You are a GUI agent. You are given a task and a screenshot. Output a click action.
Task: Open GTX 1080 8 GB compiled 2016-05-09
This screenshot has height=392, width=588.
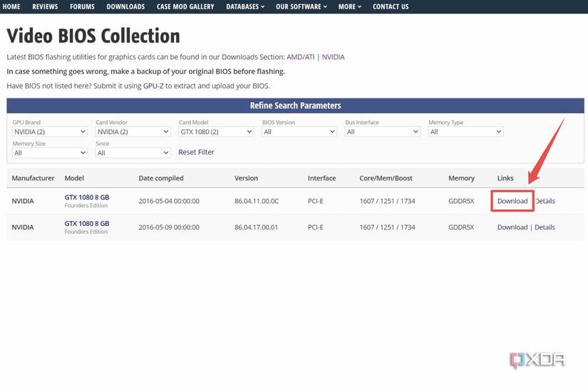(x=87, y=224)
